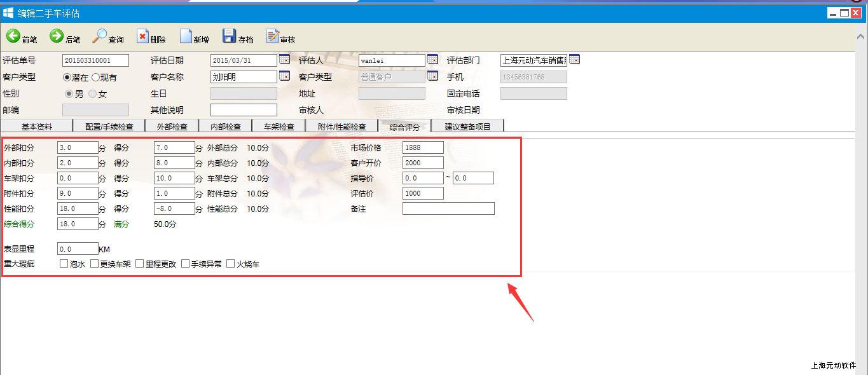Click the 市场价格 market price input field

pos(423,147)
